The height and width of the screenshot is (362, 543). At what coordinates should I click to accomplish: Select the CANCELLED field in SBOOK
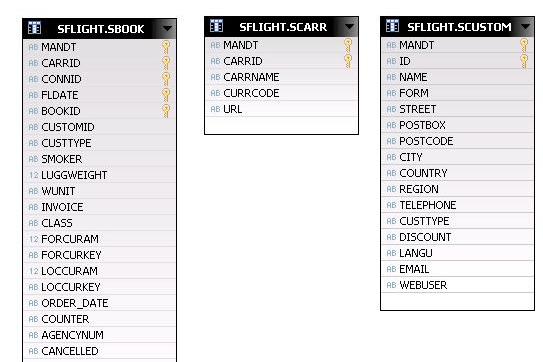coord(99,351)
